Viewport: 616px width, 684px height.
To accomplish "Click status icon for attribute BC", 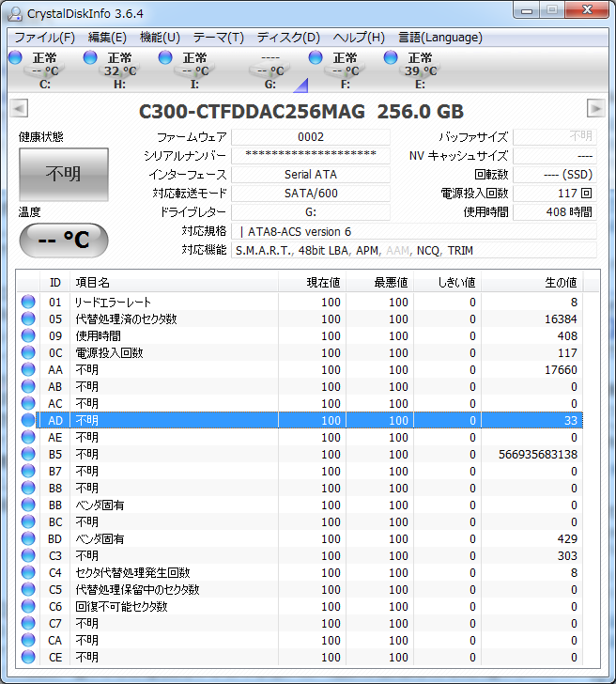I will point(28,521).
